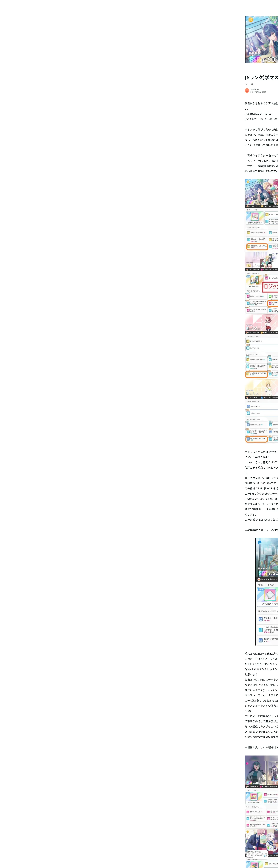Click the like count 701
The image size is (278, 868).
251,84
